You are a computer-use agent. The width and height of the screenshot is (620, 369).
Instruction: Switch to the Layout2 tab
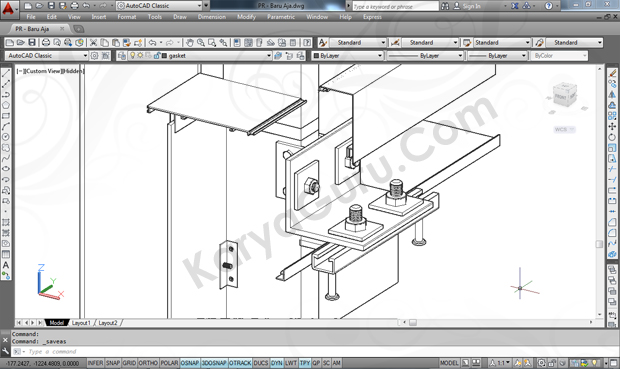pos(108,323)
